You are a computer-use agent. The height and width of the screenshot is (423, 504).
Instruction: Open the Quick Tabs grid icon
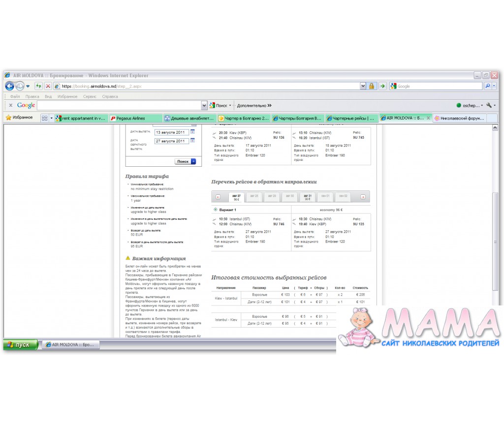(x=44, y=118)
